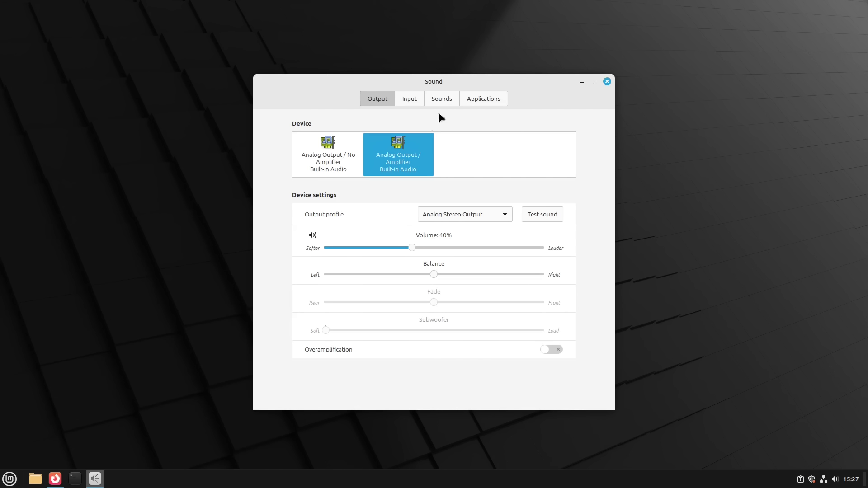Screen dimensions: 868x488
Task: Click the network tree icon in the tray
Action: pos(823,479)
